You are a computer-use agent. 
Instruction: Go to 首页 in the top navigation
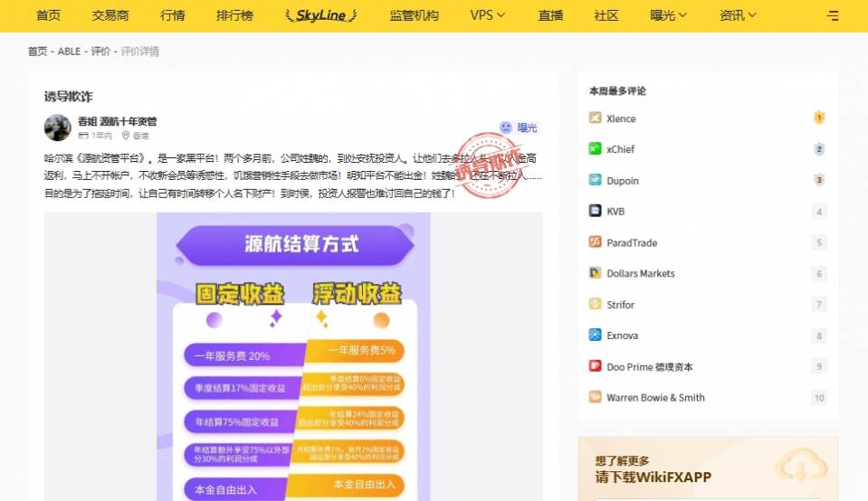tap(48, 15)
